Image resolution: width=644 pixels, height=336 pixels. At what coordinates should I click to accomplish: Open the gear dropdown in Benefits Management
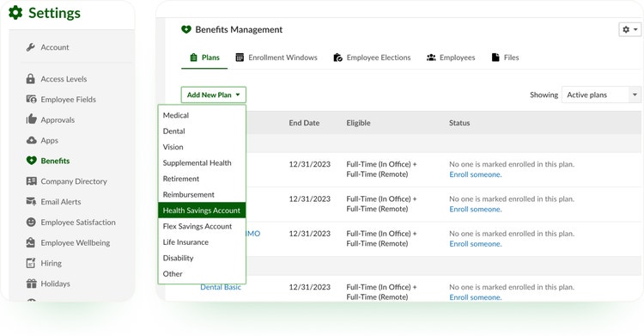point(629,29)
